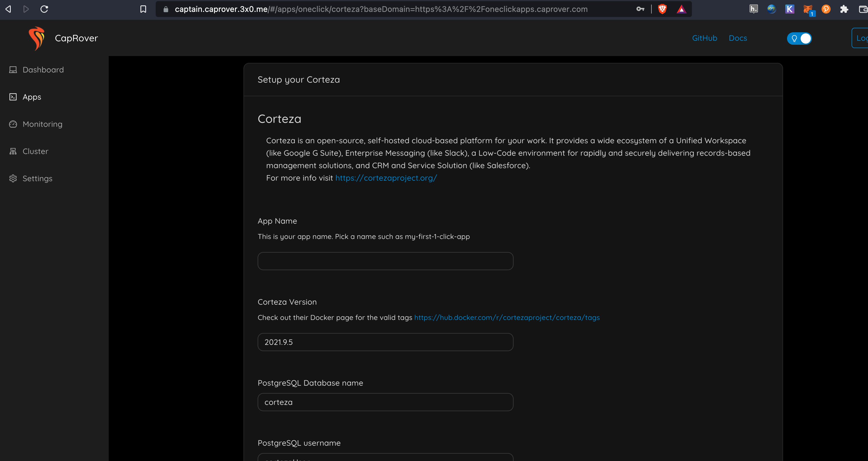The height and width of the screenshot is (461, 868).
Task: Click the Logout button
Action: point(860,38)
